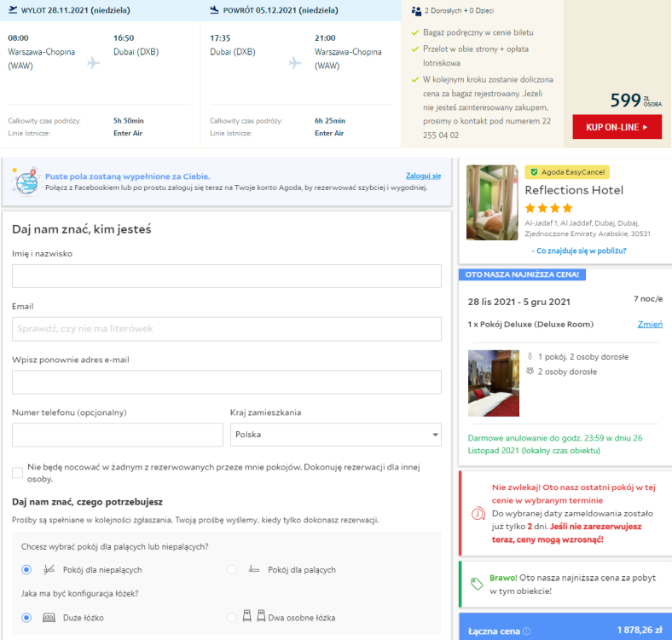Click the checkmark icon beside Bagaż podręczny
The height and width of the screenshot is (640, 672).
[x=414, y=32]
